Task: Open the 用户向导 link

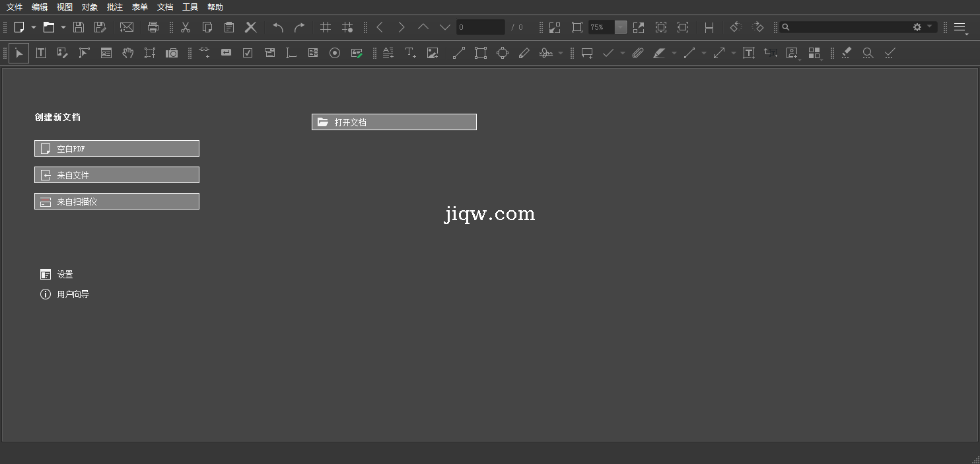Action: (x=73, y=294)
